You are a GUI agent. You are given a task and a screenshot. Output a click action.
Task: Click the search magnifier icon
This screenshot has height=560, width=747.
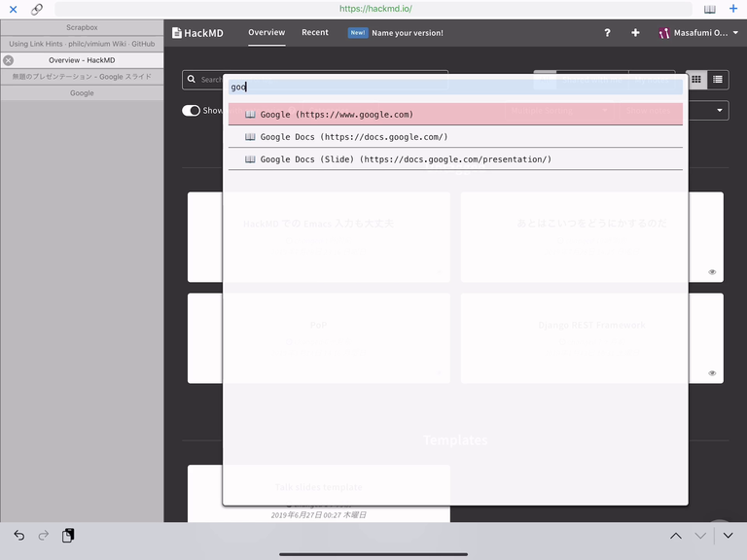[192, 79]
